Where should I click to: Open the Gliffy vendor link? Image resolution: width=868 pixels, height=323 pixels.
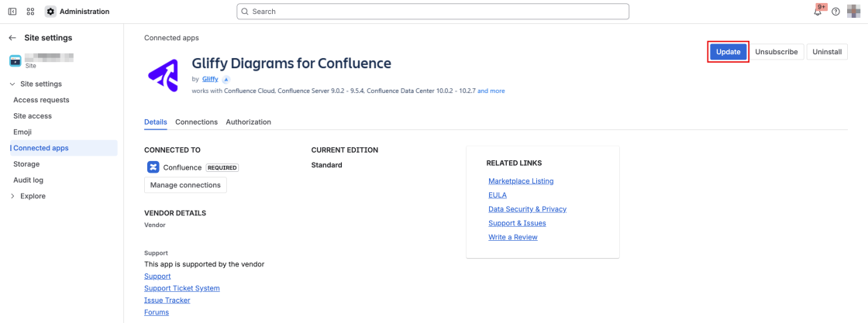coord(210,79)
